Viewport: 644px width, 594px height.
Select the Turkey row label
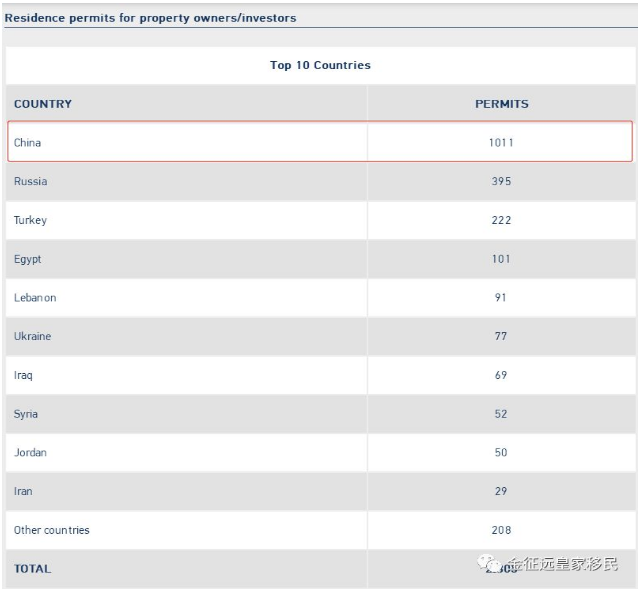click(x=30, y=220)
